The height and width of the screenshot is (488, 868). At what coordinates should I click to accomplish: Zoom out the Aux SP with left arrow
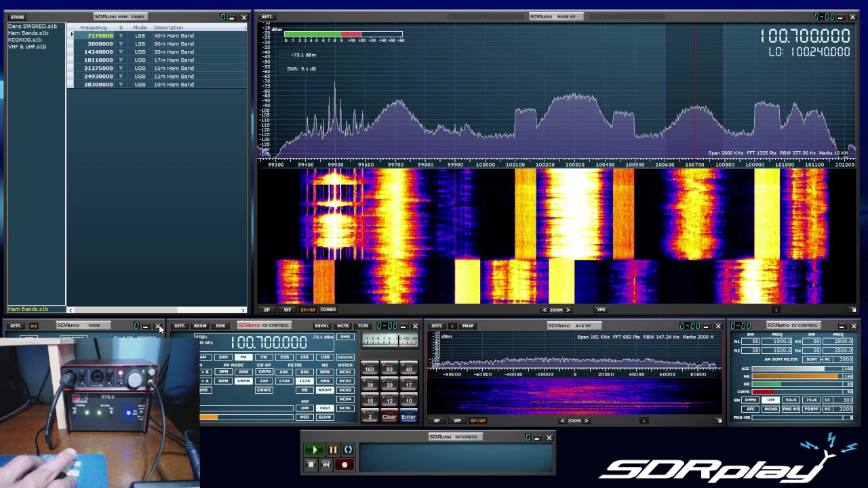pyautogui.click(x=563, y=420)
